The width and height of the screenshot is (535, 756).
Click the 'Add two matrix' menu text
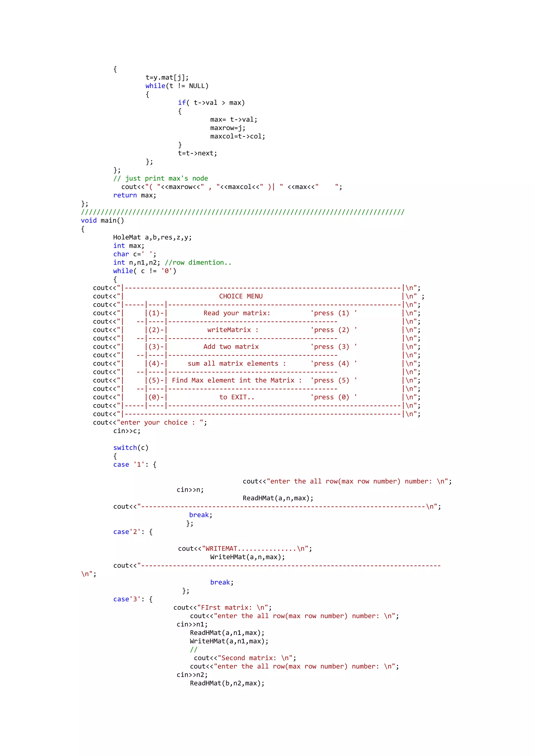(x=231, y=347)
